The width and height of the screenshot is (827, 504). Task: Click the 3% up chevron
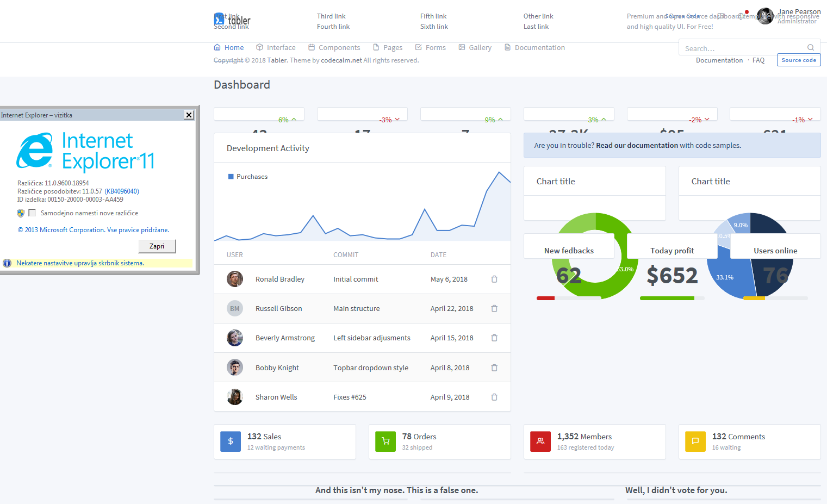(x=604, y=119)
